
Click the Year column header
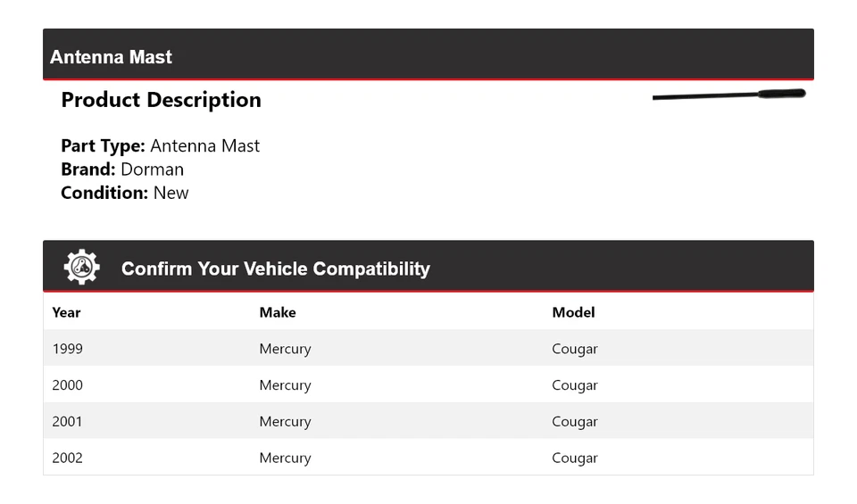(x=66, y=312)
